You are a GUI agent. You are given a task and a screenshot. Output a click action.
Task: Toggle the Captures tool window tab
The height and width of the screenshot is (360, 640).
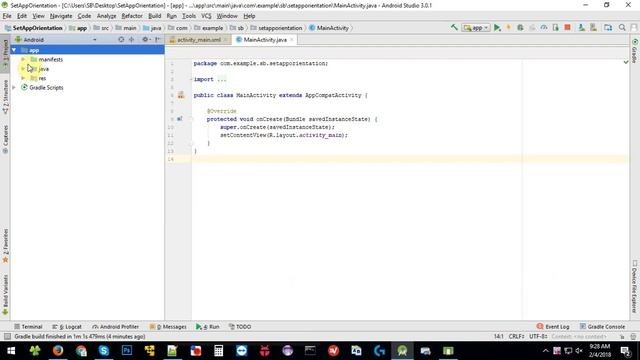pyautogui.click(x=5, y=139)
